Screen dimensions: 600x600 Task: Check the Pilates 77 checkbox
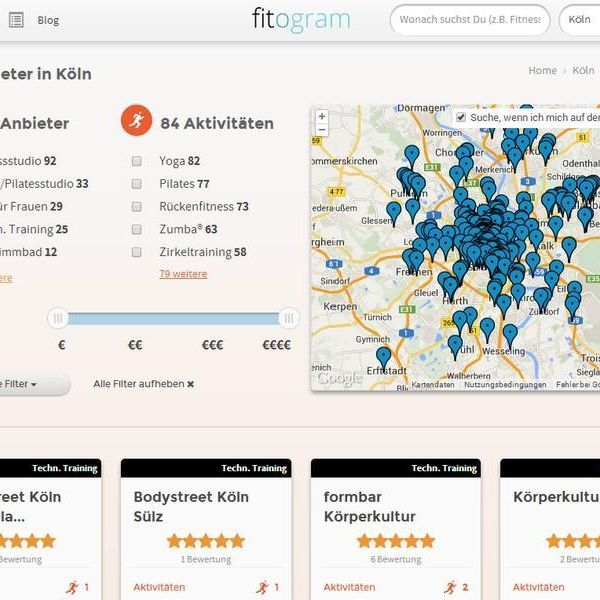point(137,184)
